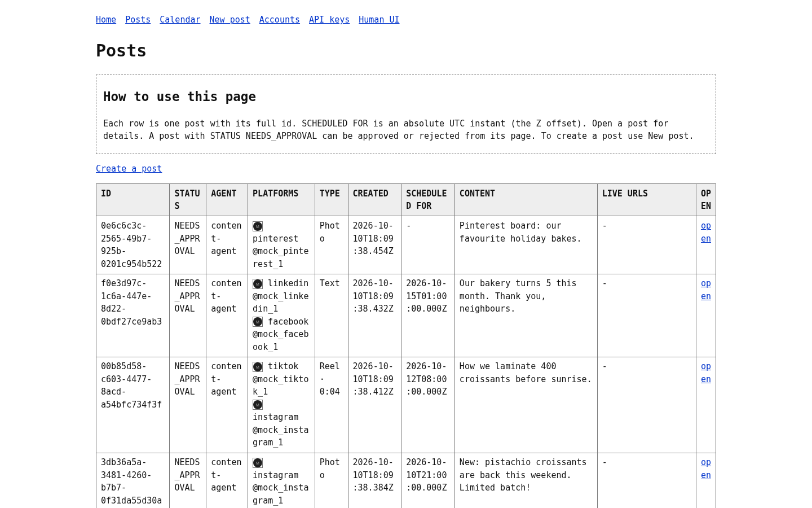Viewport: 812px width, 508px height.
Task: Click the instagram avatar in the pistachio croissants row
Action: (x=258, y=463)
